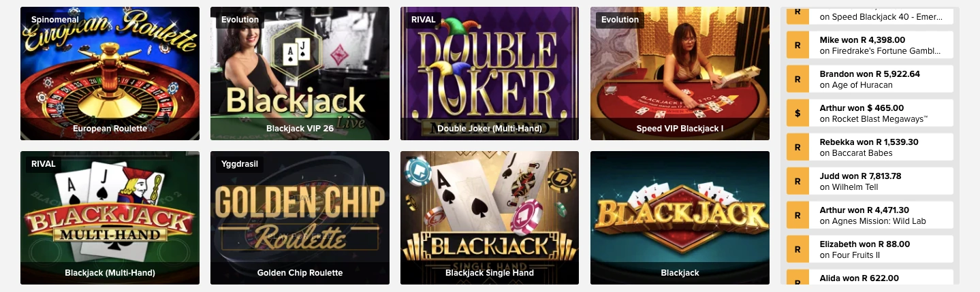Image resolution: width=980 pixels, height=292 pixels.
Task: Open Arthur's Agnes Mission: Wild Lab entry
Action: (870, 215)
